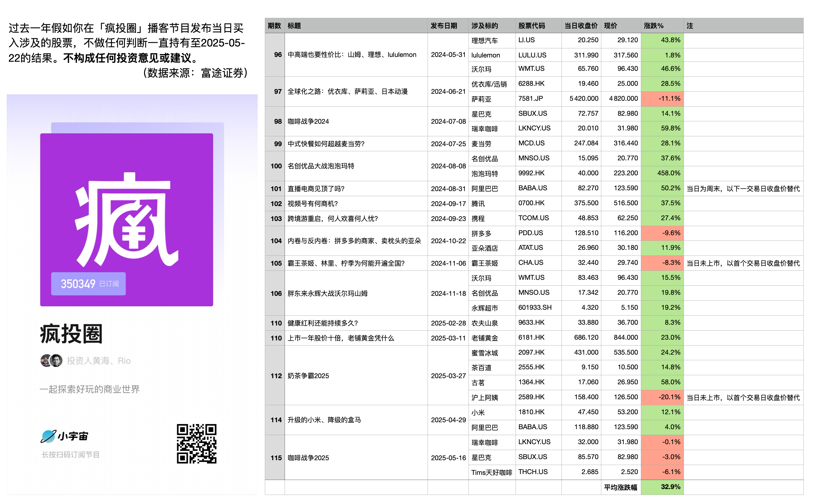Select the 32.9% average gain cell
The image size is (813, 504).
tap(662, 487)
